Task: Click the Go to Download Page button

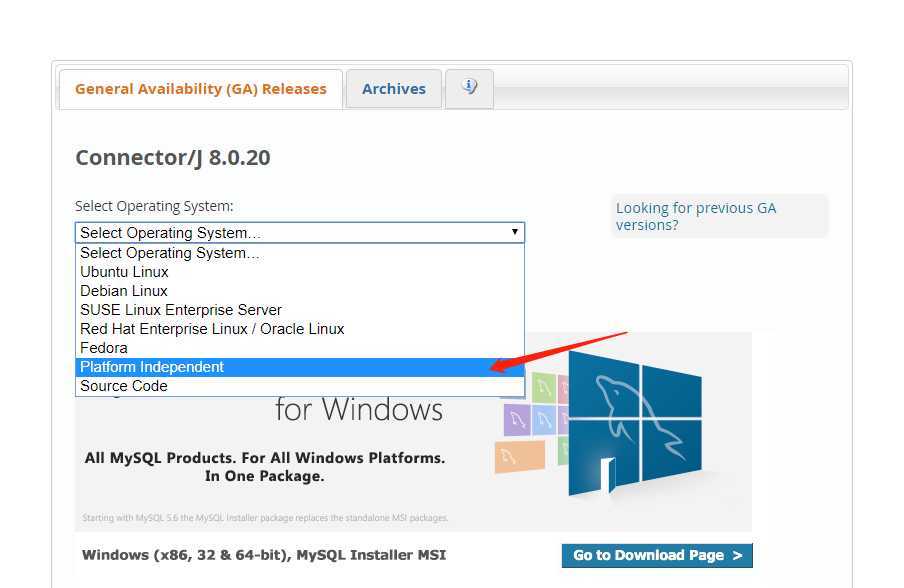Action: click(657, 556)
